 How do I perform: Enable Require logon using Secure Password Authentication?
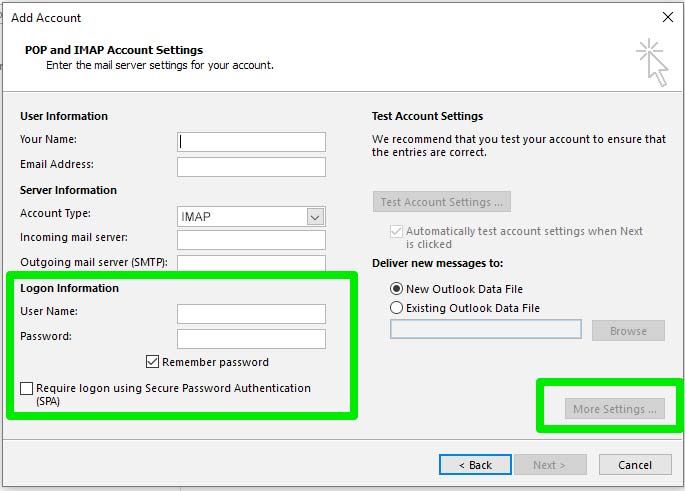click(27, 388)
